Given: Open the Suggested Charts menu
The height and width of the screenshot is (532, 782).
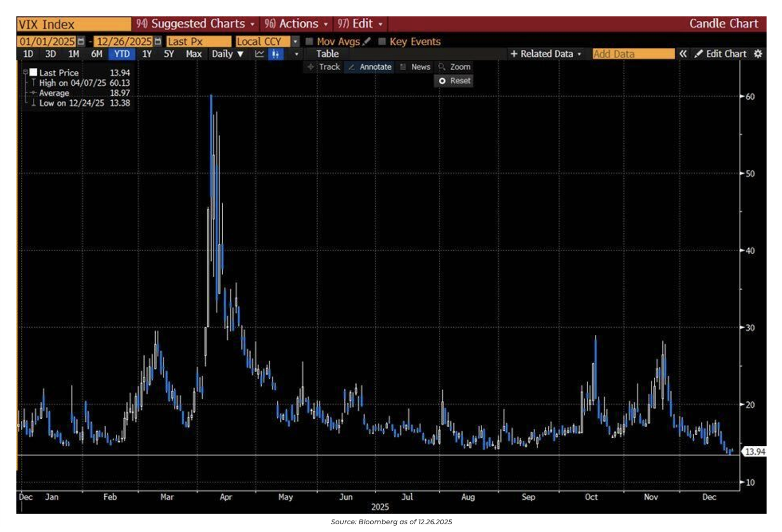Looking at the screenshot, I should click(x=195, y=24).
